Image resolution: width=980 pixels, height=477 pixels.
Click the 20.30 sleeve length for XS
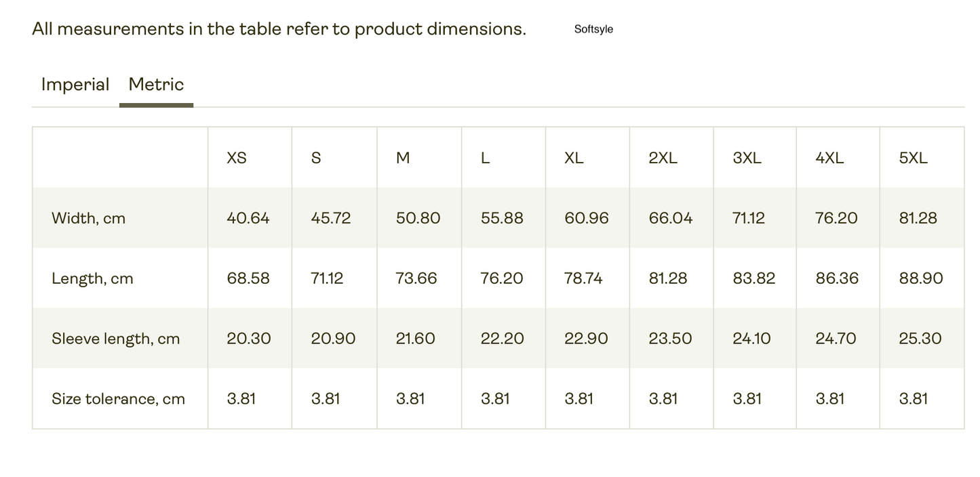(249, 339)
